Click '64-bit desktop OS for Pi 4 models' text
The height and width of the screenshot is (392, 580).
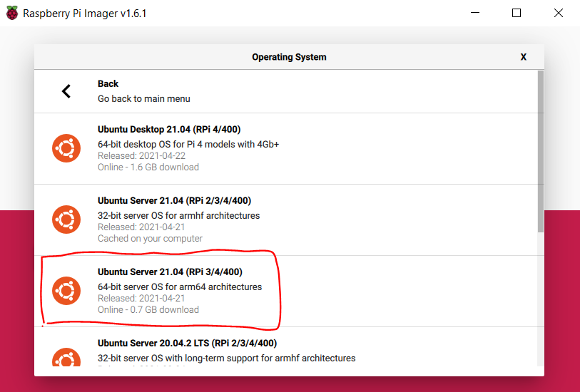(188, 144)
